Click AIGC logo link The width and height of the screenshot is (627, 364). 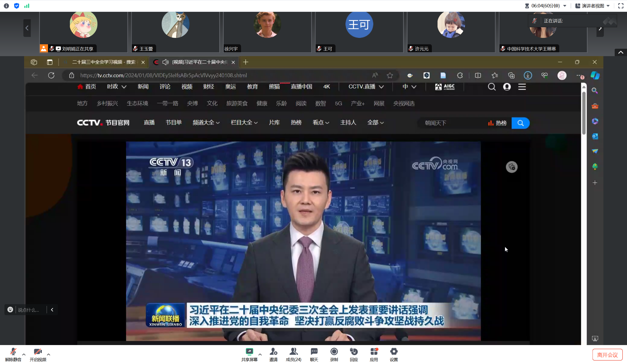(x=445, y=86)
